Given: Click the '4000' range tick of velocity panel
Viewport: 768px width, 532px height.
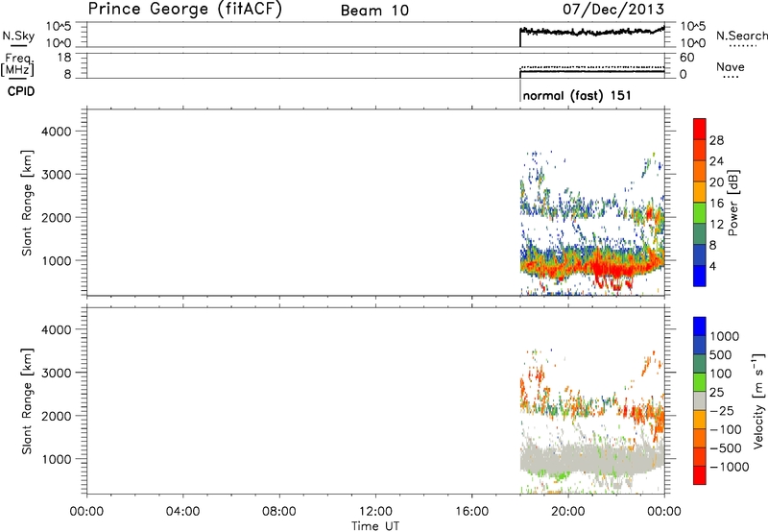Looking at the screenshot, I should 57,329.
